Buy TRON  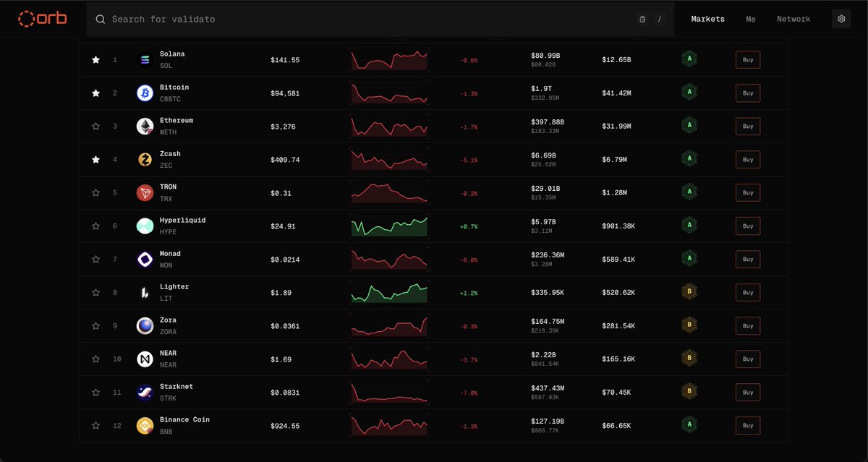pos(748,193)
